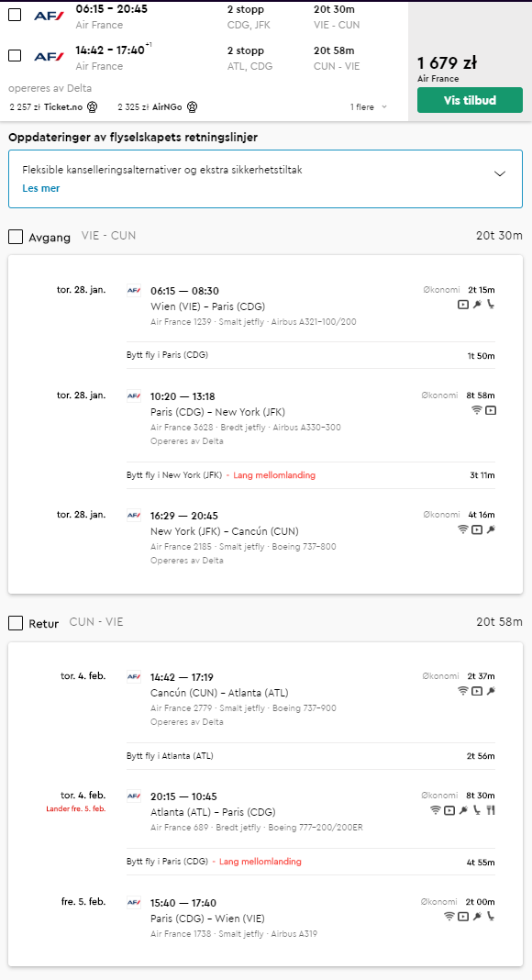Check the Avgang VIE - CUN checkbox
Screen dimensions: 532x980
click(16, 237)
